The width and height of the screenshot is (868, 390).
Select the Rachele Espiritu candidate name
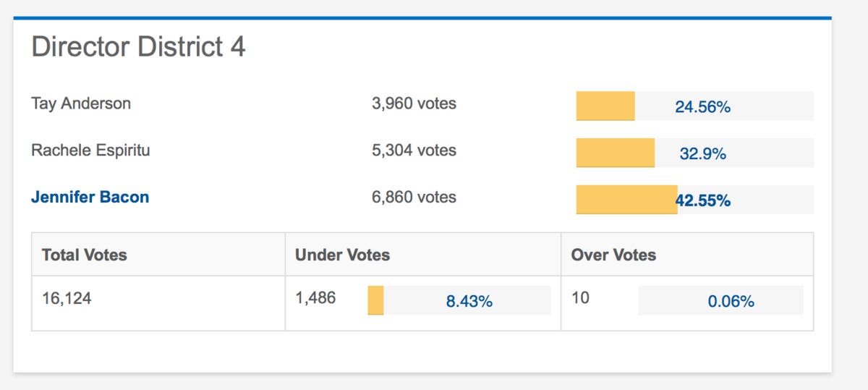pos(90,151)
